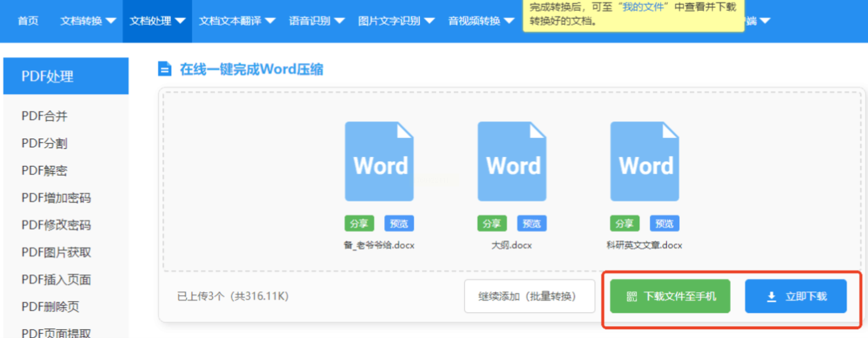
Task: Click 下载文件至手机 green button
Action: (670, 296)
